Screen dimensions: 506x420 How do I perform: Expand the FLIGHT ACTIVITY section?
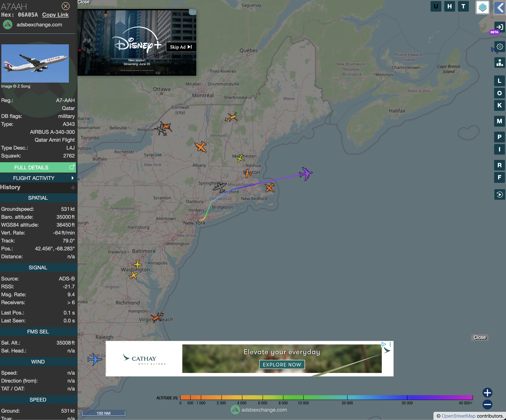(38, 178)
